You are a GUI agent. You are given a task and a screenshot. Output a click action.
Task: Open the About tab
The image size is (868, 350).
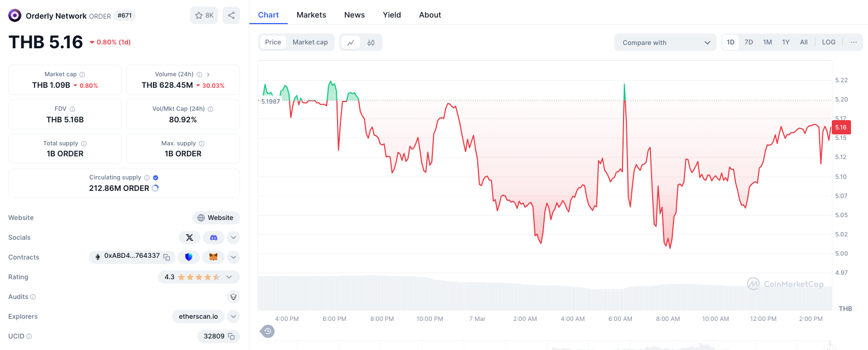(430, 15)
